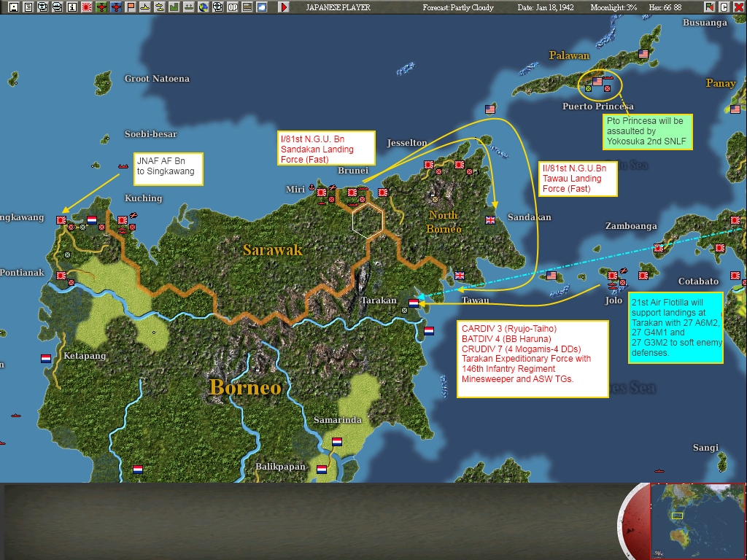Click the globe toolbar icon

pos(203,7)
